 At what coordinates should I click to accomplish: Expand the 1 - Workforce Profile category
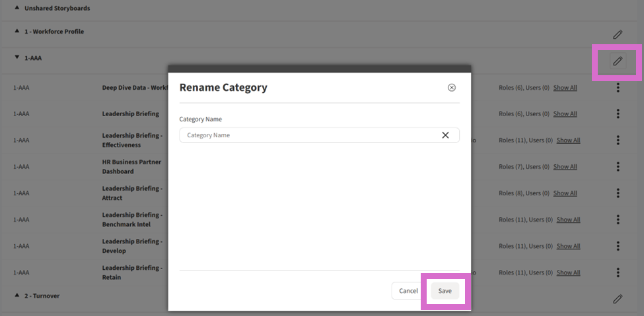(17, 32)
